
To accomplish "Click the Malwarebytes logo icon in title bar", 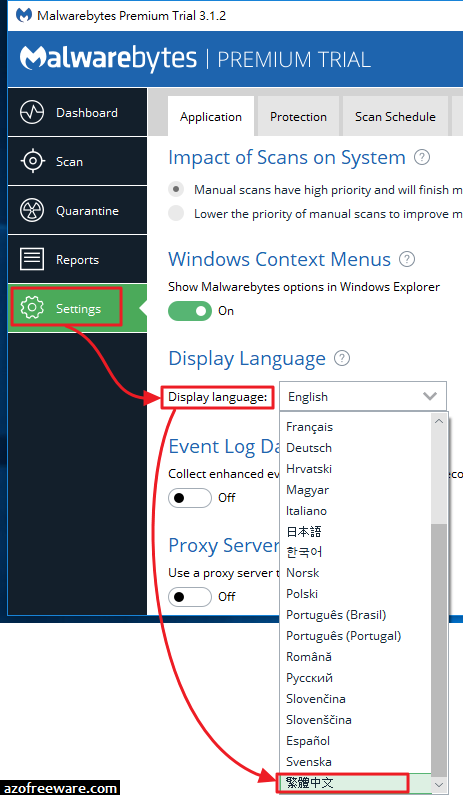I will [23, 16].
